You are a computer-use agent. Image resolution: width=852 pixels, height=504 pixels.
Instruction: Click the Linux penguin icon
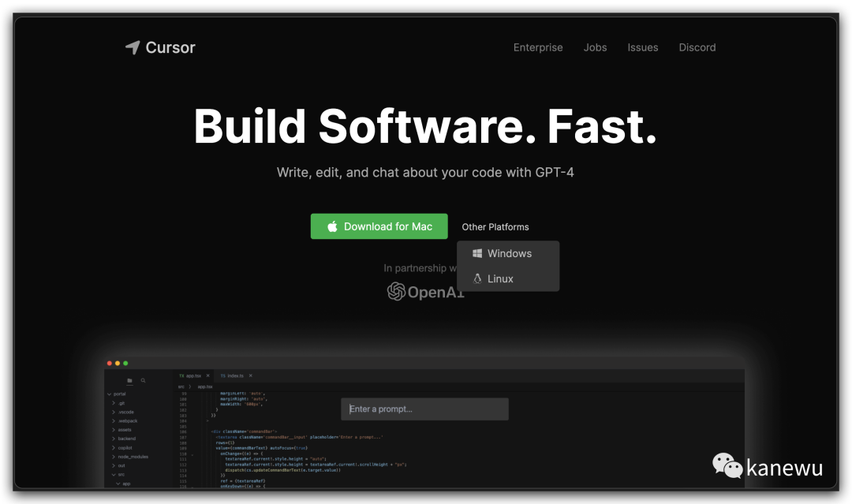(x=477, y=278)
